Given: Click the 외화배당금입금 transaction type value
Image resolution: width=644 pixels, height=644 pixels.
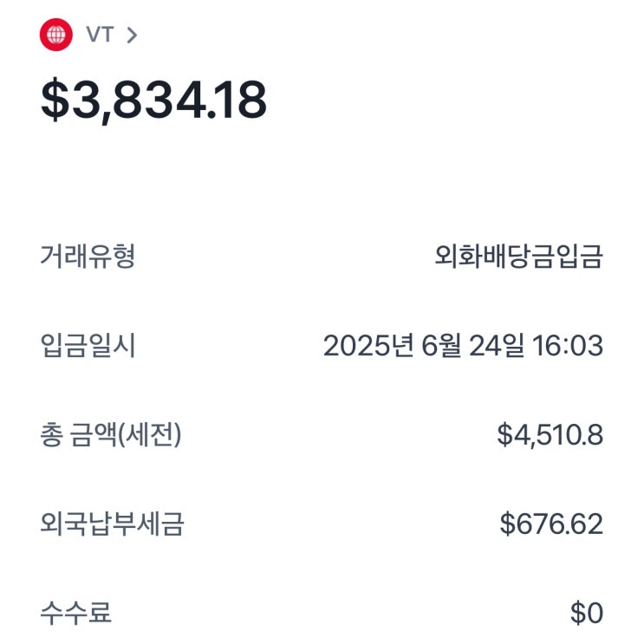Looking at the screenshot, I should pyautogui.click(x=518, y=257).
